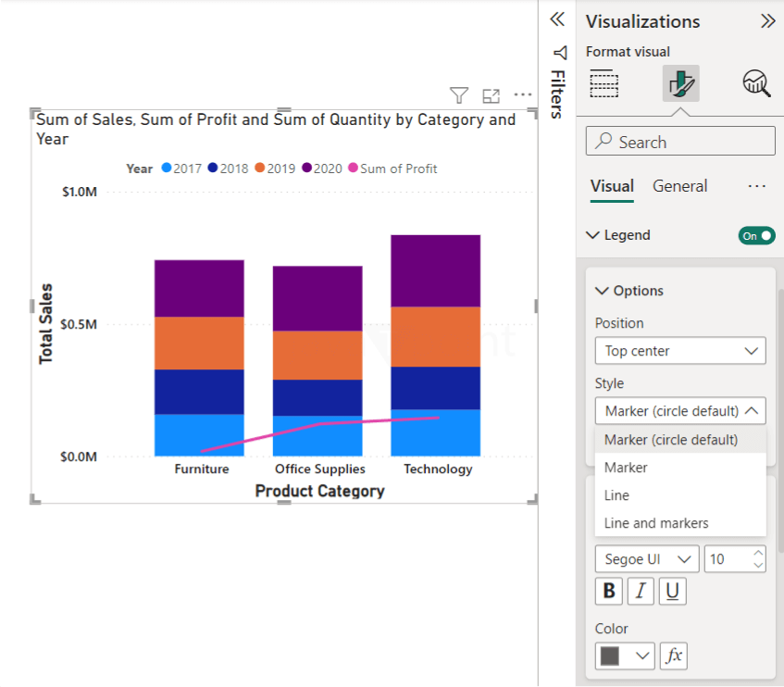Select the Format visual paintbrush icon
784x687 pixels.
[x=680, y=83]
